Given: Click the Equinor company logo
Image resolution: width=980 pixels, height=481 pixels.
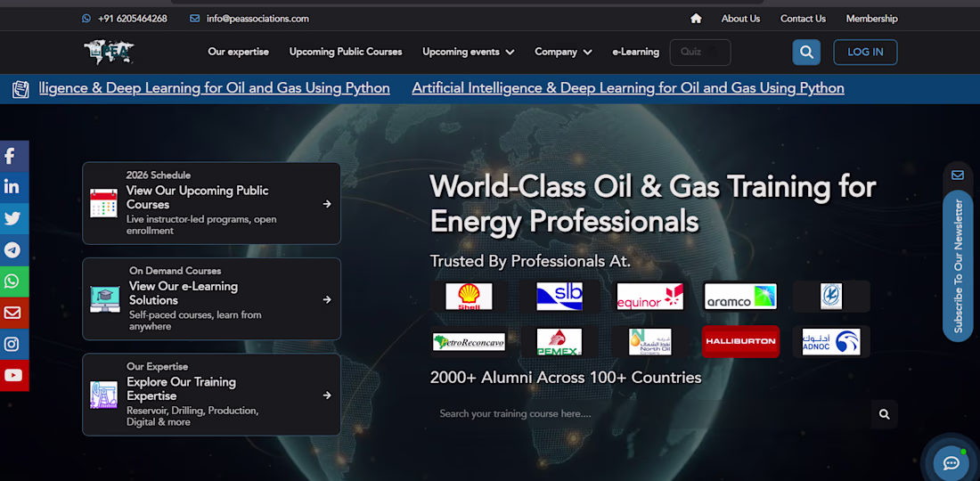Looking at the screenshot, I should [650, 296].
